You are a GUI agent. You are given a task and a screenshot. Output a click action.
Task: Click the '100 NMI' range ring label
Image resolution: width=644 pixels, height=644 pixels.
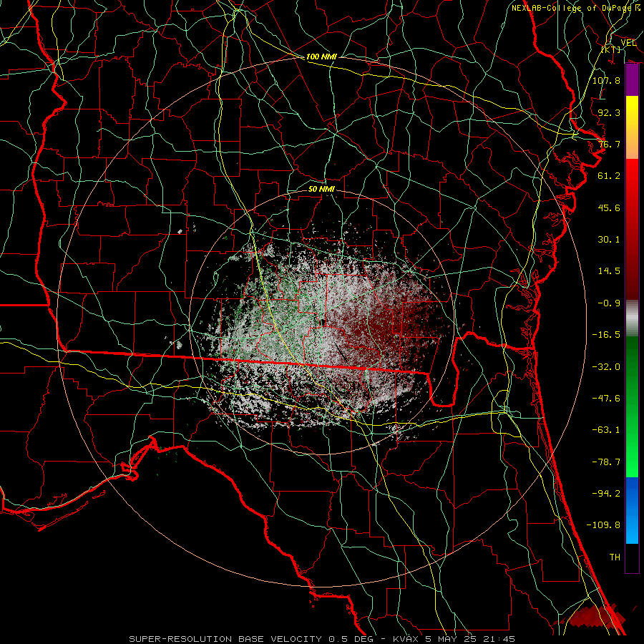(x=321, y=57)
